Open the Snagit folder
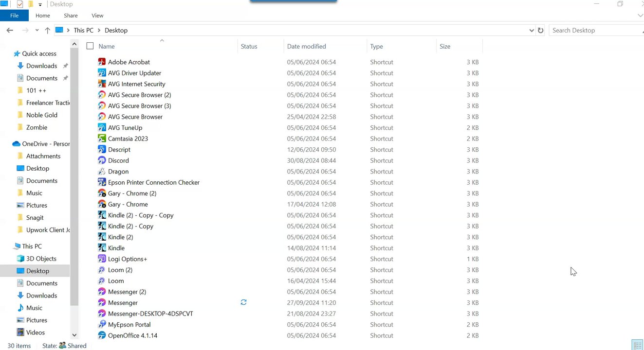The image size is (644, 350). 35,218
